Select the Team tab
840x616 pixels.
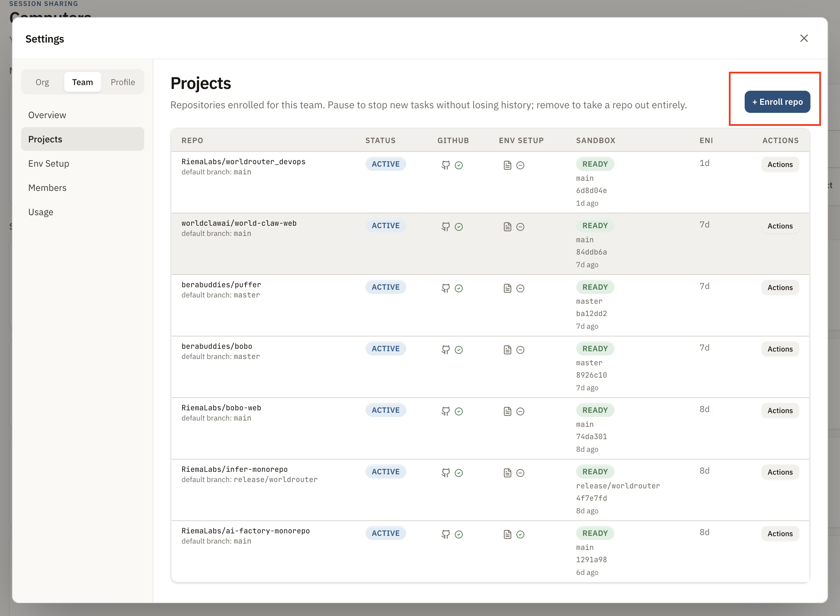point(82,82)
